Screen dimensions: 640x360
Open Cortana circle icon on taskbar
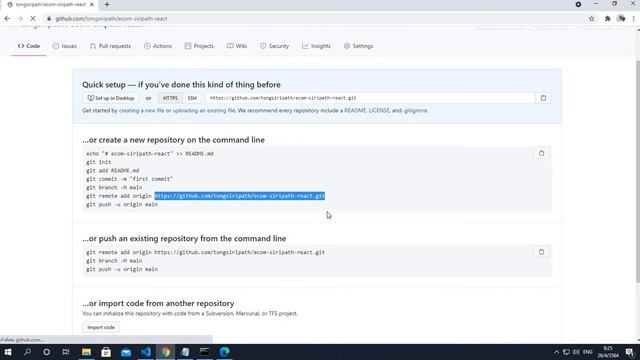(47, 352)
